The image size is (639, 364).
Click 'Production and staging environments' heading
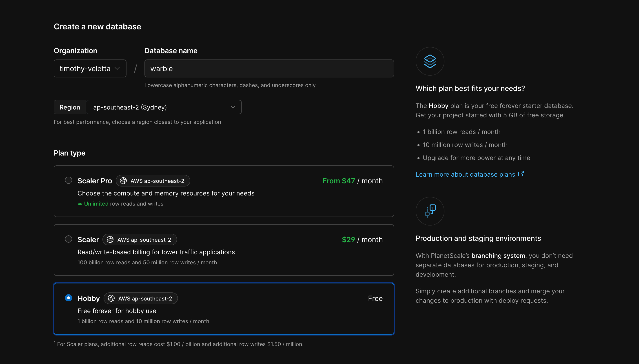click(x=478, y=238)
